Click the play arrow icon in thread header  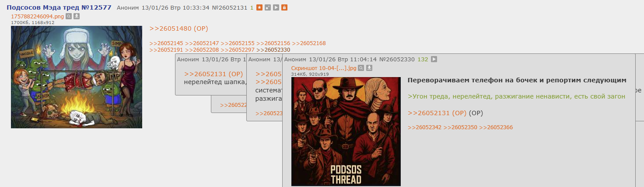tap(276, 8)
